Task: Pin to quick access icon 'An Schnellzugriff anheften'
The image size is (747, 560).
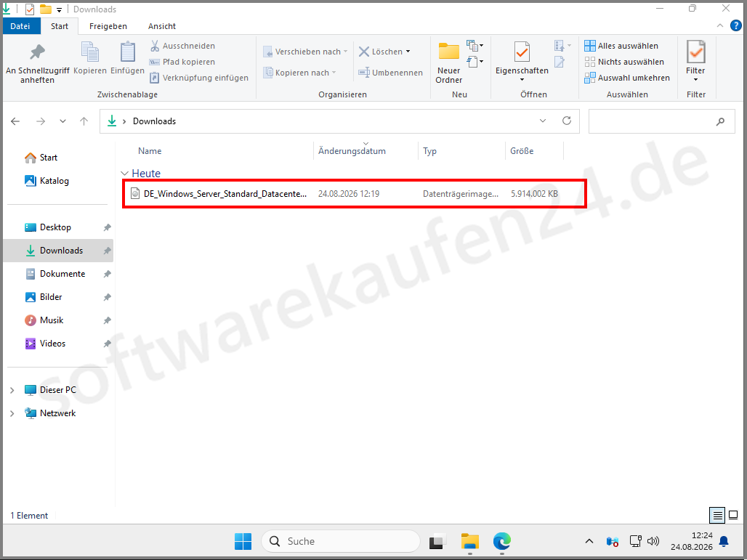Action: pyautogui.click(x=37, y=52)
